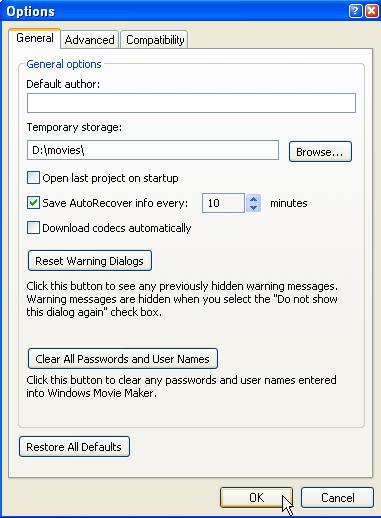The width and height of the screenshot is (381, 518).
Task: Open the Advanced tab
Action: tap(90, 40)
